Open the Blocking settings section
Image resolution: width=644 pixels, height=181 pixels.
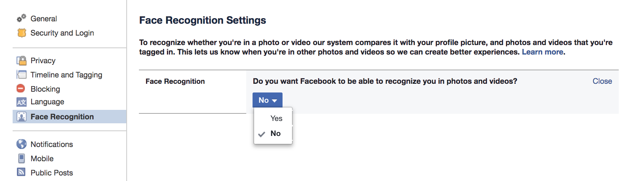pos(45,89)
